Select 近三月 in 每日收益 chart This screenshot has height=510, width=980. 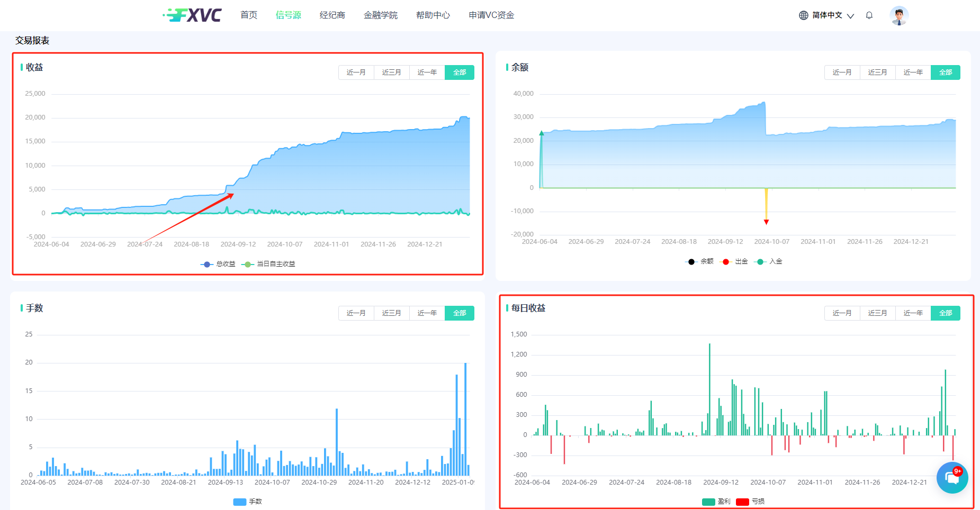tap(878, 313)
